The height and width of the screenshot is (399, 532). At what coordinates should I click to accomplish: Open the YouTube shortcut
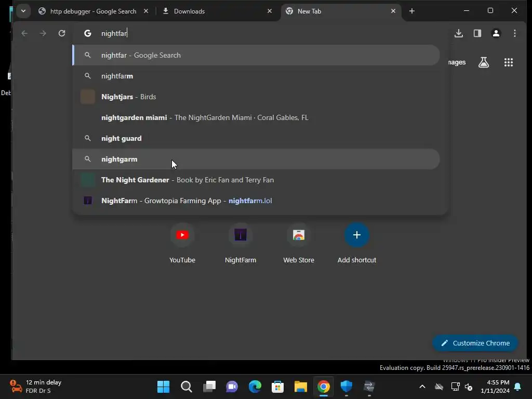pyautogui.click(x=182, y=243)
